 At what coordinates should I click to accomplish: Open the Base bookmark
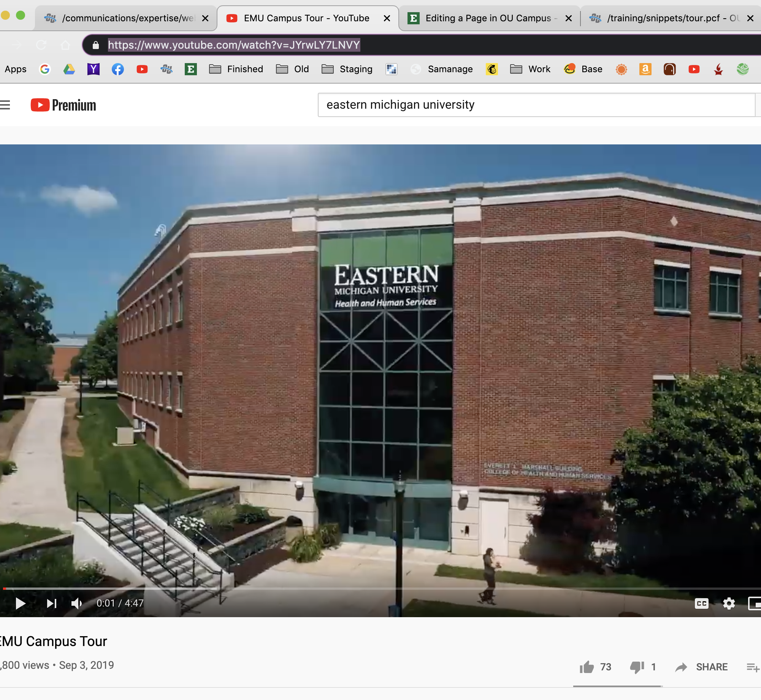(583, 69)
